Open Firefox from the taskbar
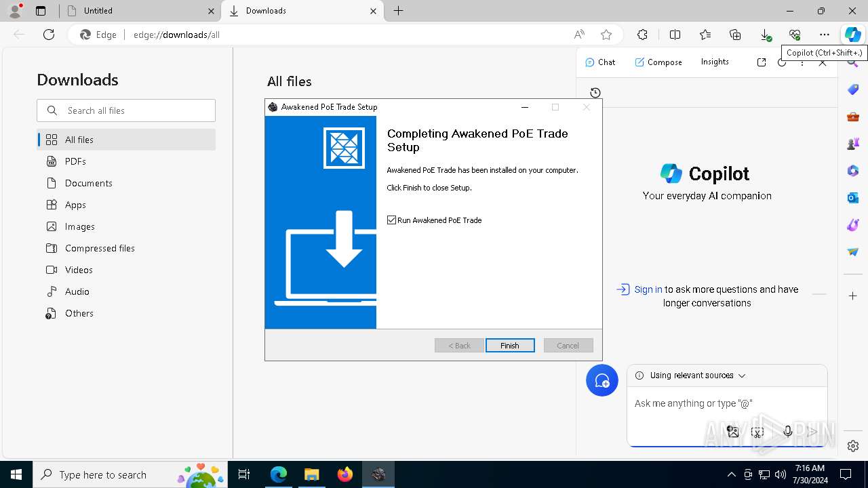The height and width of the screenshot is (488, 868). tap(345, 474)
